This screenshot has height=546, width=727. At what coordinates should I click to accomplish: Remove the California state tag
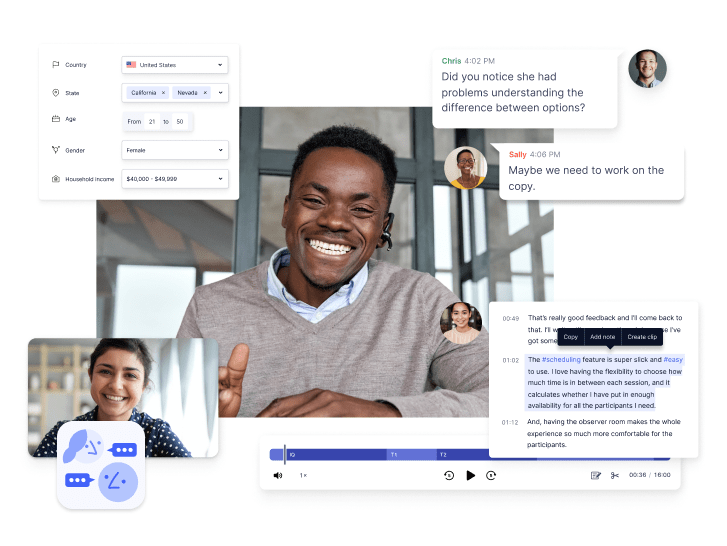coord(163,93)
